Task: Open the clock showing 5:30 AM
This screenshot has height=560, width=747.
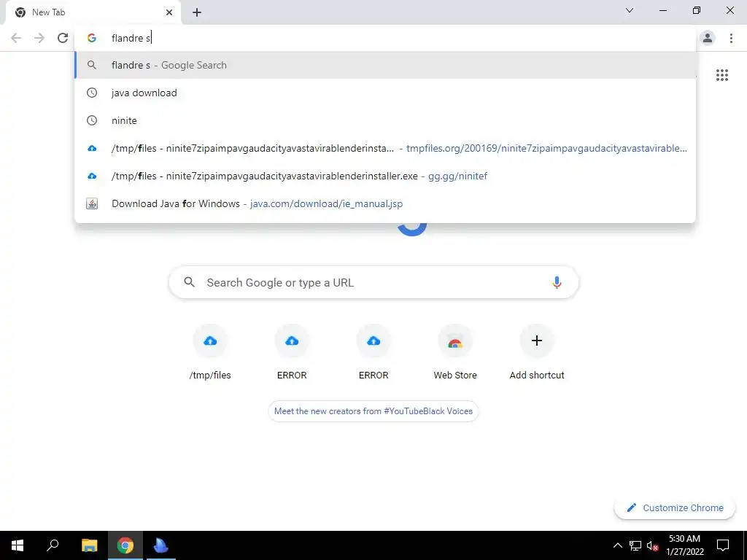Action: pyautogui.click(x=684, y=545)
